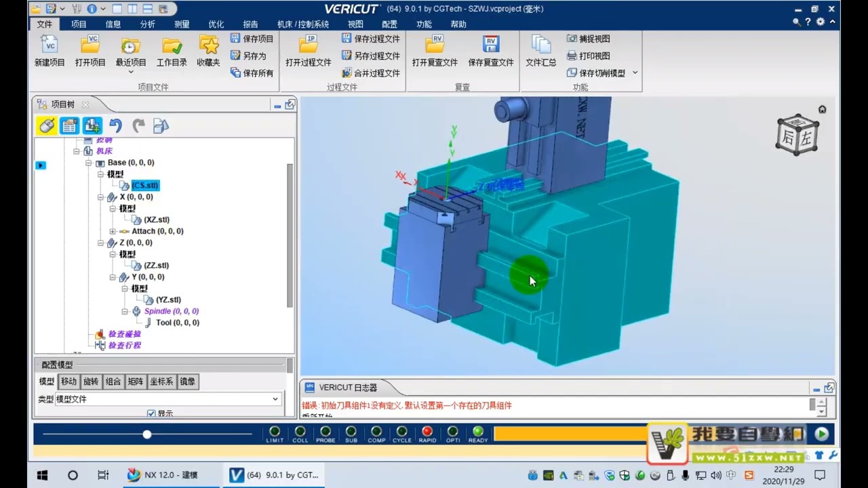Select the (YZ.stl) model in tree

(168, 300)
